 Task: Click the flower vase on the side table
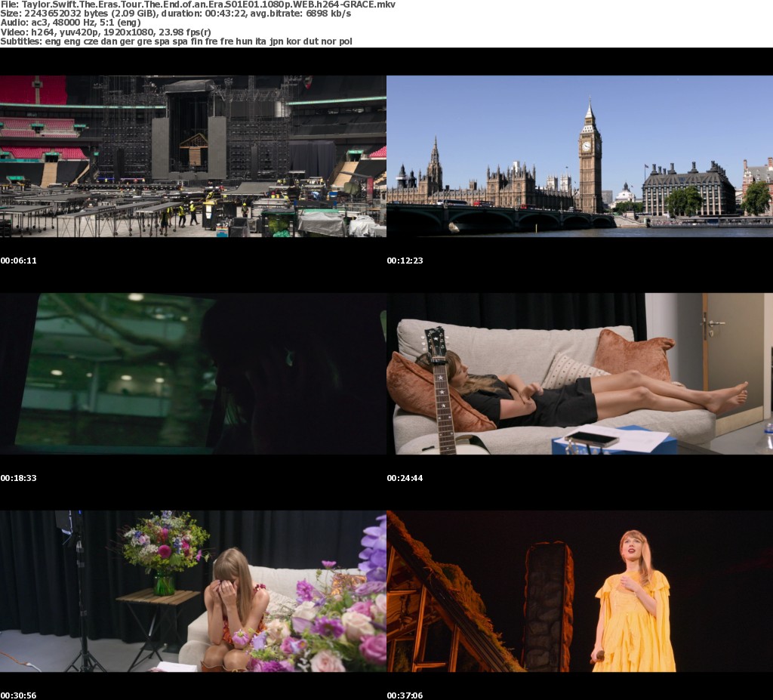click(x=164, y=583)
